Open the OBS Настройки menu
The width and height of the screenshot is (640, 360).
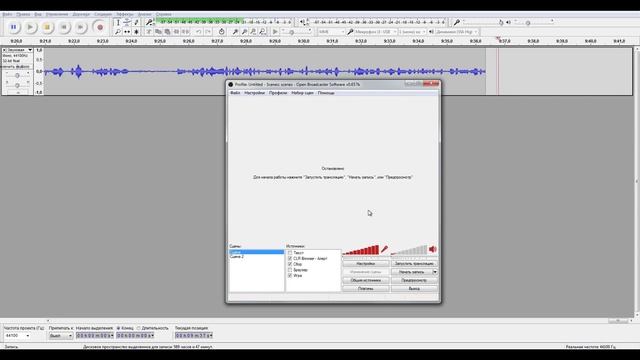[x=255, y=93]
